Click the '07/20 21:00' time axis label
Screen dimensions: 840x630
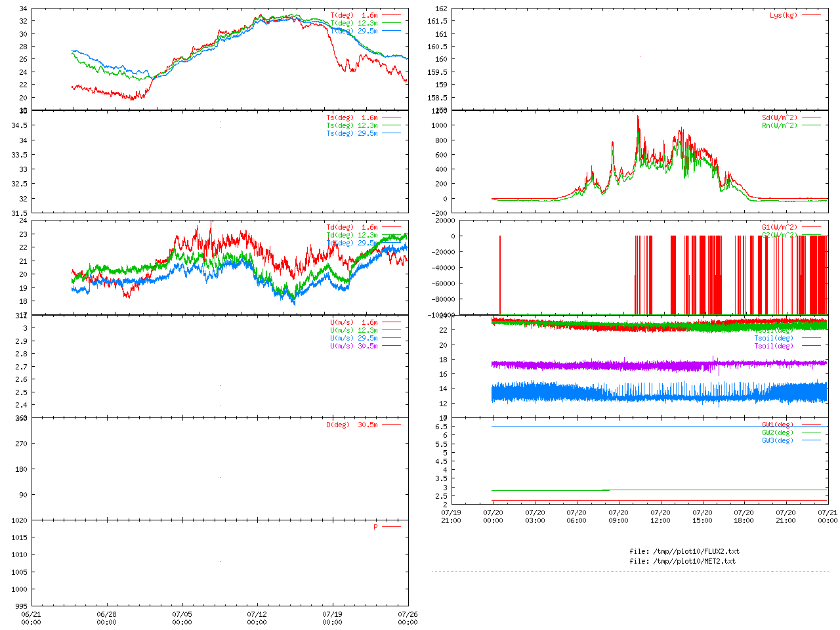786,516
